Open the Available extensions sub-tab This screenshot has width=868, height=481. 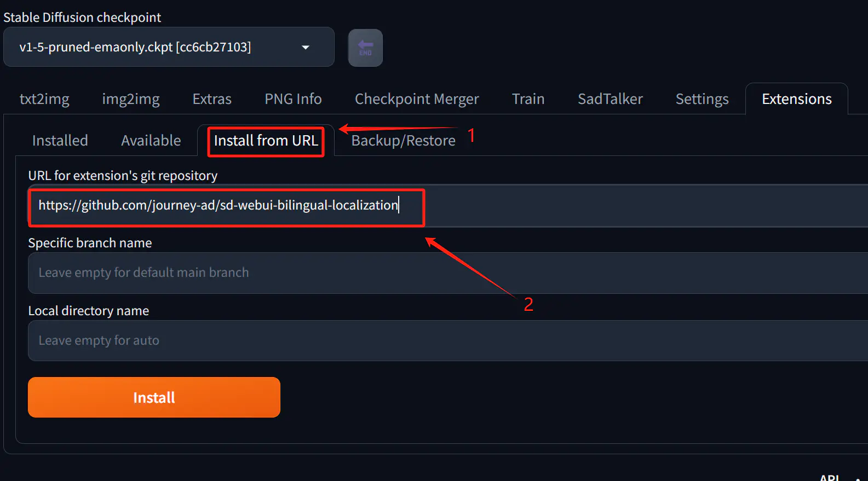pos(151,141)
